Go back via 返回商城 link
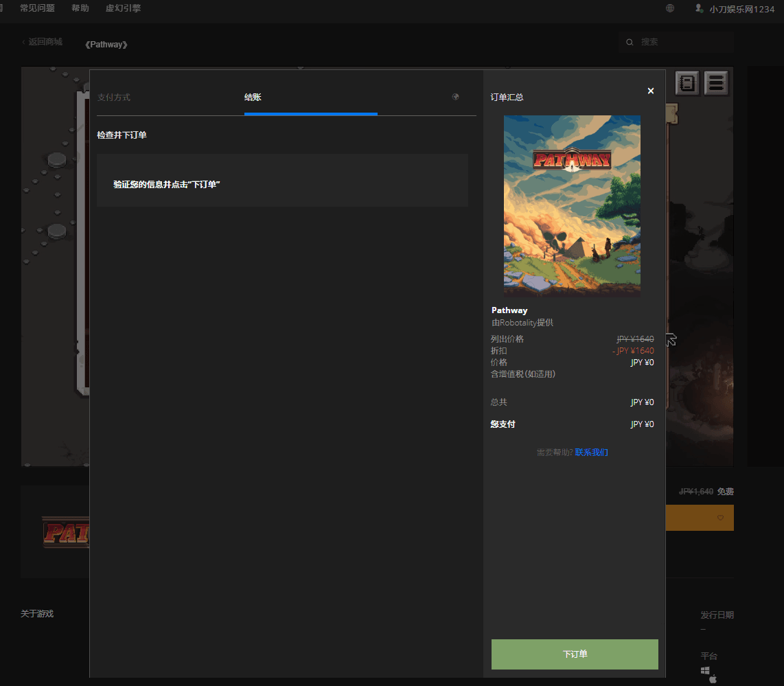The height and width of the screenshot is (686, 784). [x=42, y=41]
